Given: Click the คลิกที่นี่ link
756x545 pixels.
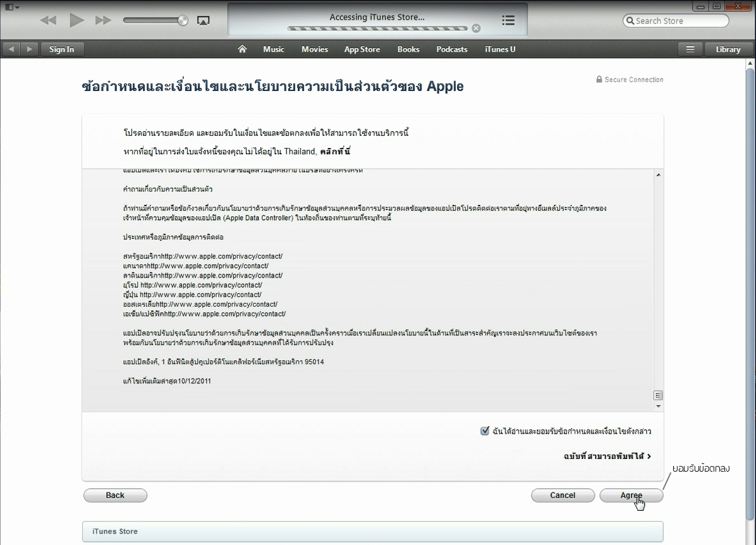Looking at the screenshot, I should 335,152.
